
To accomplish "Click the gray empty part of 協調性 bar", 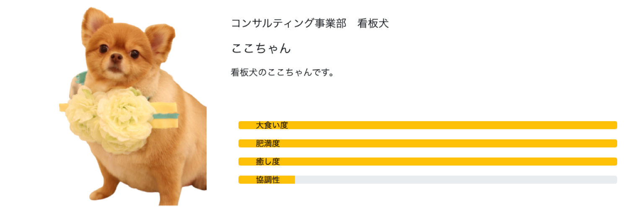I will pos(456,180).
